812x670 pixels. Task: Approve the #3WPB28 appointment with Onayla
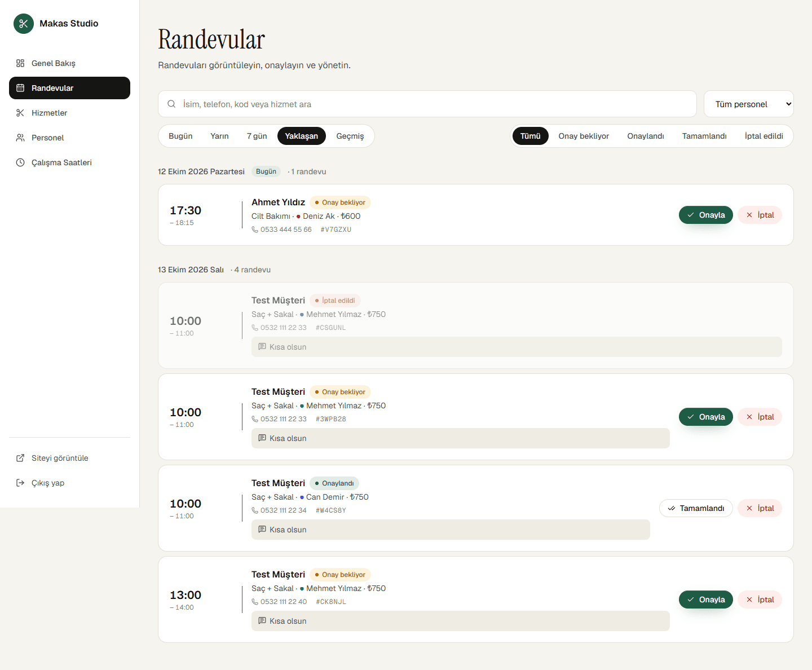[706, 417]
